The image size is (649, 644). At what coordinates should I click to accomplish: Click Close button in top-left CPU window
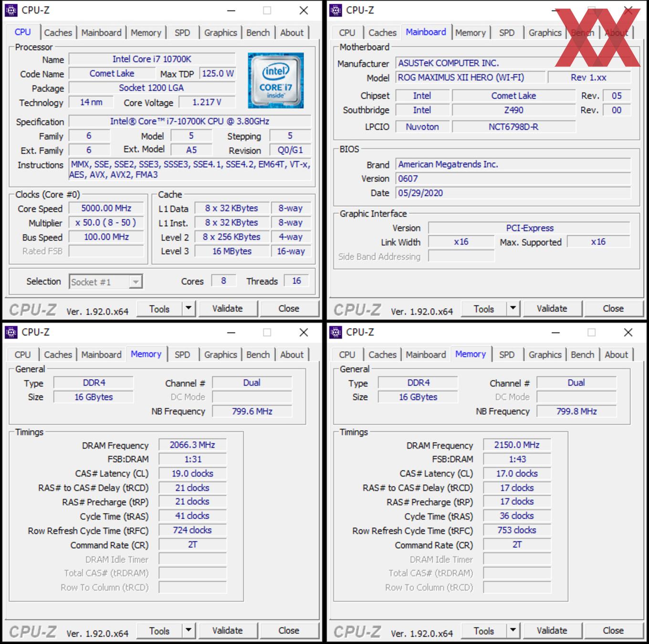click(289, 309)
